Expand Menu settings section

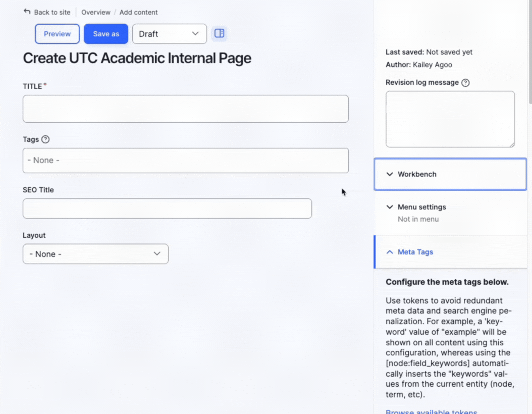click(x=421, y=207)
